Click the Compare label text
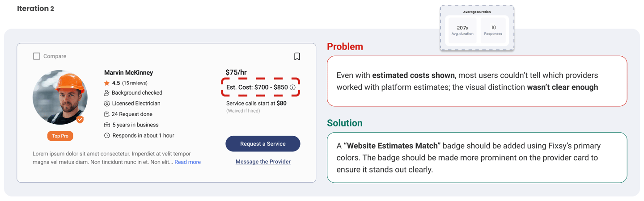 pos(55,56)
